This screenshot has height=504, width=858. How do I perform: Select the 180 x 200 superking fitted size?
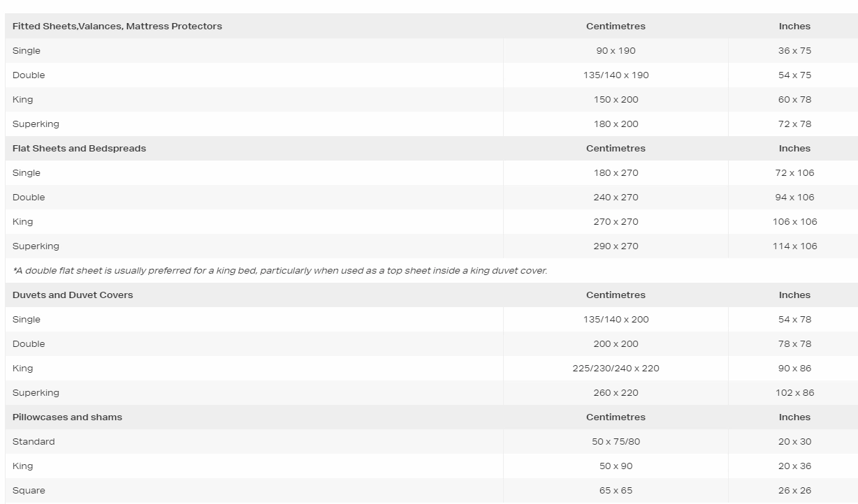pyautogui.click(x=616, y=124)
